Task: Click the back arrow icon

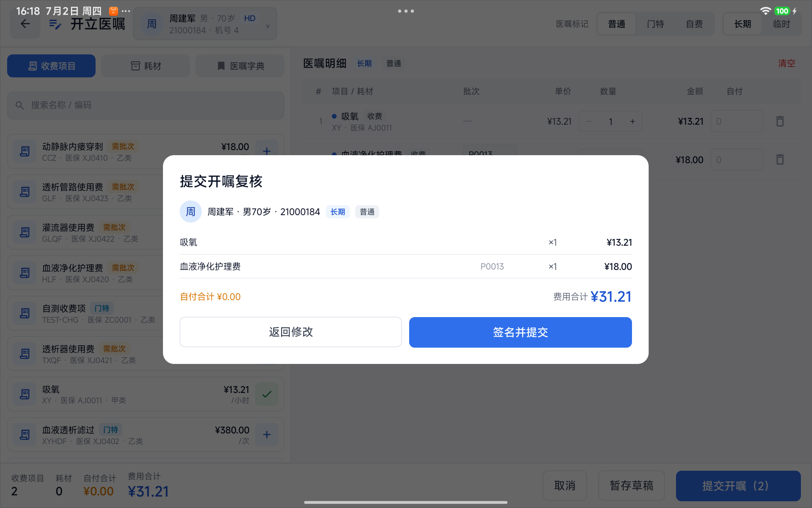Action: pyautogui.click(x=25, y=24)
